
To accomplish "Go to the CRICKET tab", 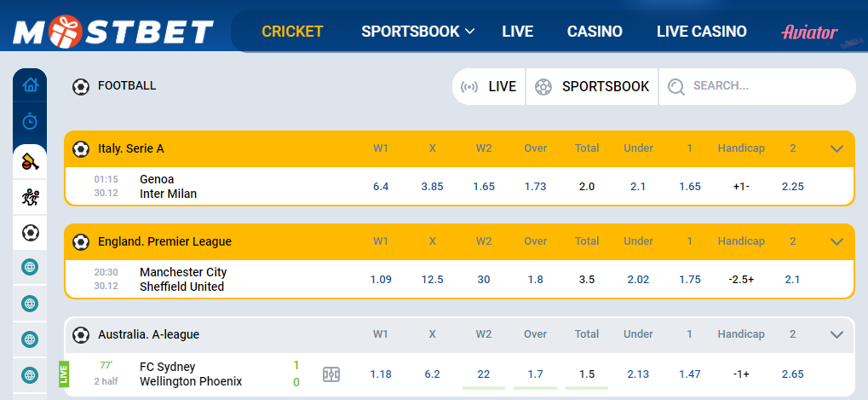I will tap(292, 32).
